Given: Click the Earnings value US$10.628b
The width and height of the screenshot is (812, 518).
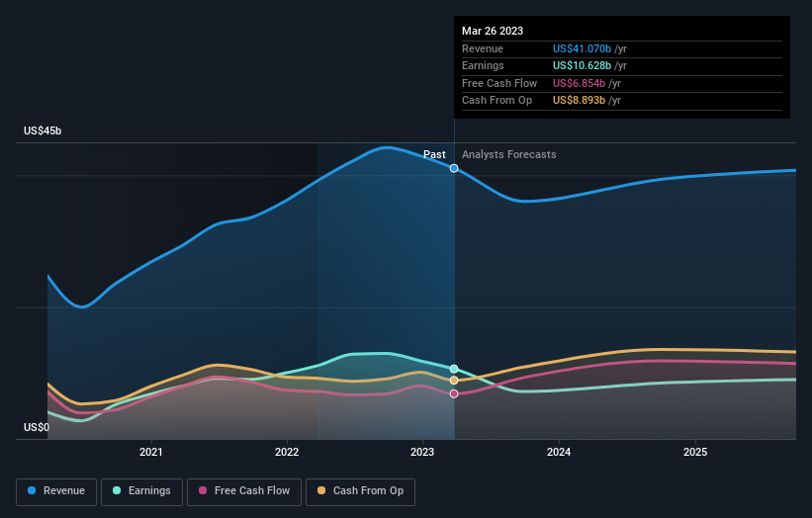Looking at the screenshot, I should tap(583, 65).
